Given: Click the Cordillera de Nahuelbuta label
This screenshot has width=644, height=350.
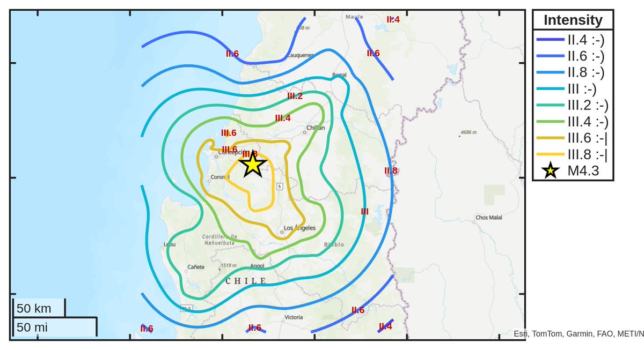Looking at the screenshot, I should (x=220, y=239).
